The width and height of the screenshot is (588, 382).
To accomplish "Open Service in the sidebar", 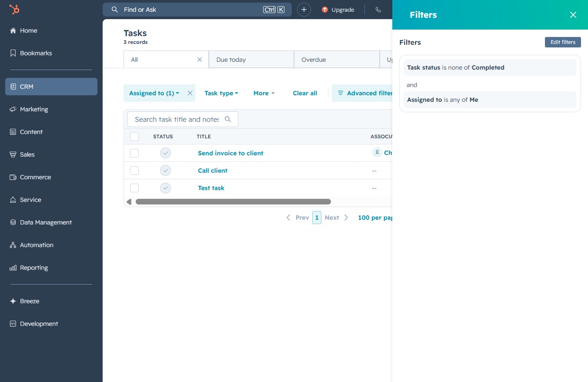I will click(x=51, y=200).
